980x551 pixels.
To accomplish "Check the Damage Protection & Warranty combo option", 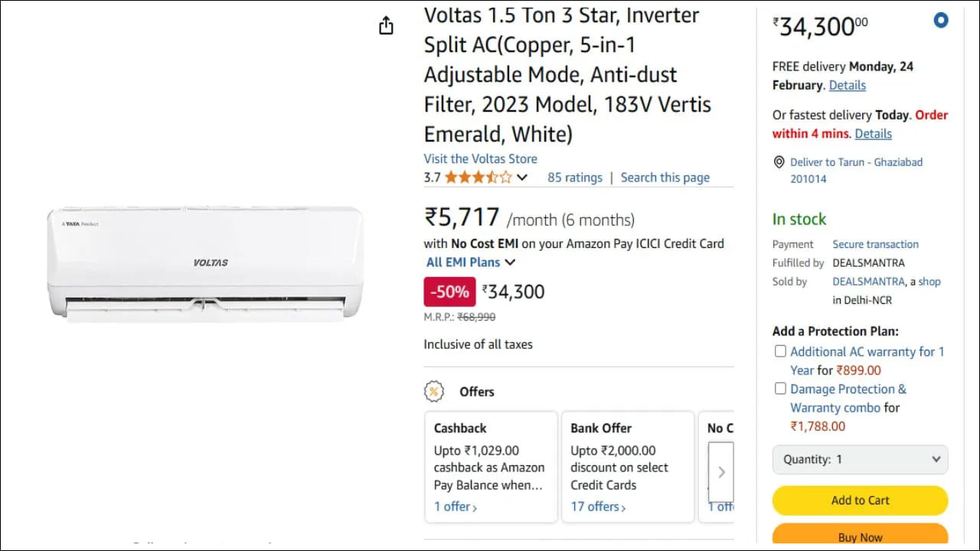I will pyautogui.click(x=780, y=388).
